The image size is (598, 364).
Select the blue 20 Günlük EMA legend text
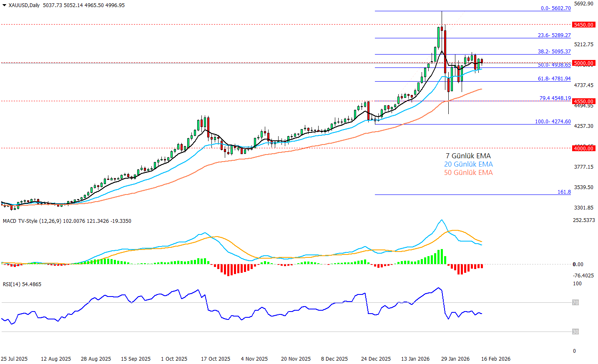point(468,165)
